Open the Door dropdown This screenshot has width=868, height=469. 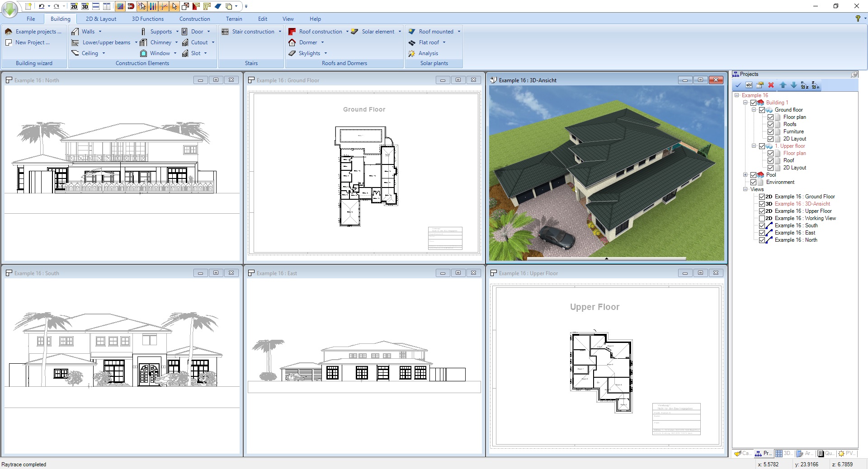[x=209, y=31]
